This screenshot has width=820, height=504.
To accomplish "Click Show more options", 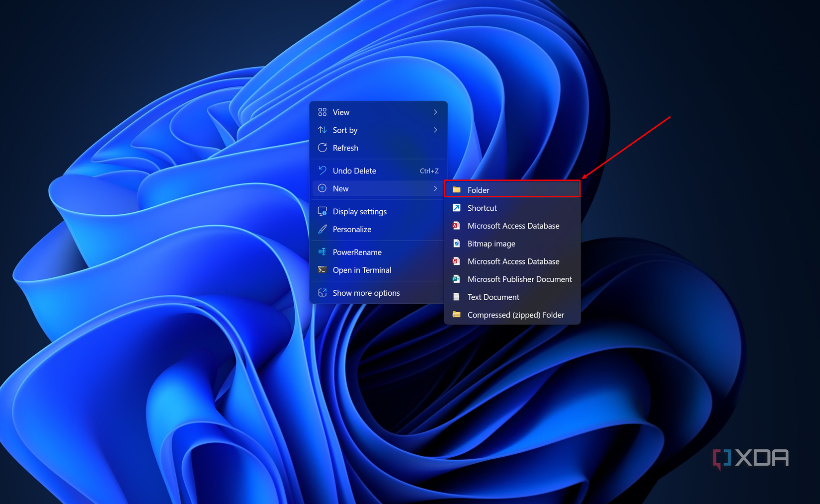I will click(x=366, y=293).
